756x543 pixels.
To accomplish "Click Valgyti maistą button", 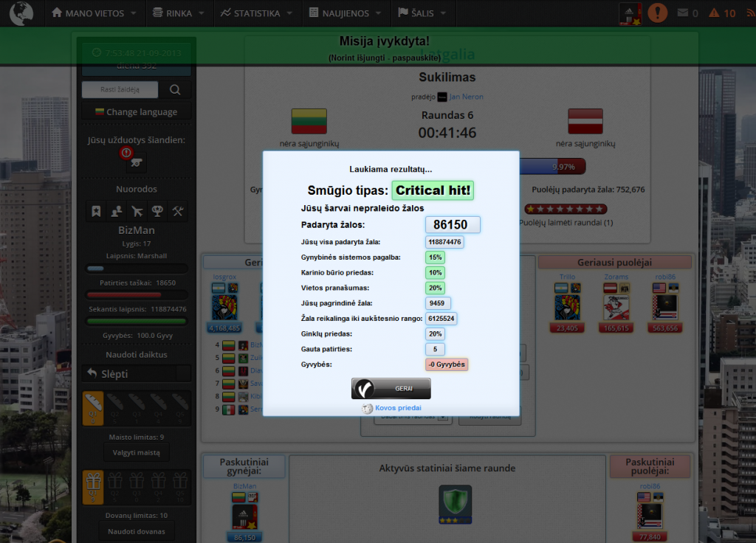I will coord(137,453).
